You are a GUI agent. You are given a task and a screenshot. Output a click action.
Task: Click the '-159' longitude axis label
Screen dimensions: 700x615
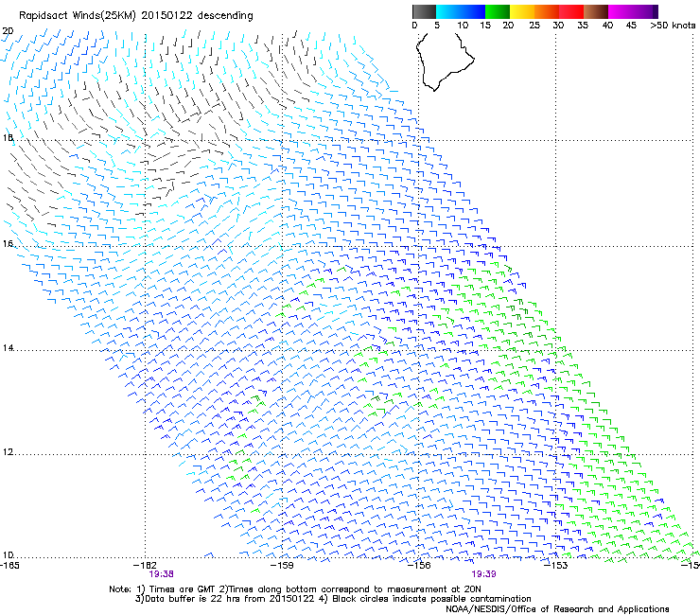(x=282, y=565)
